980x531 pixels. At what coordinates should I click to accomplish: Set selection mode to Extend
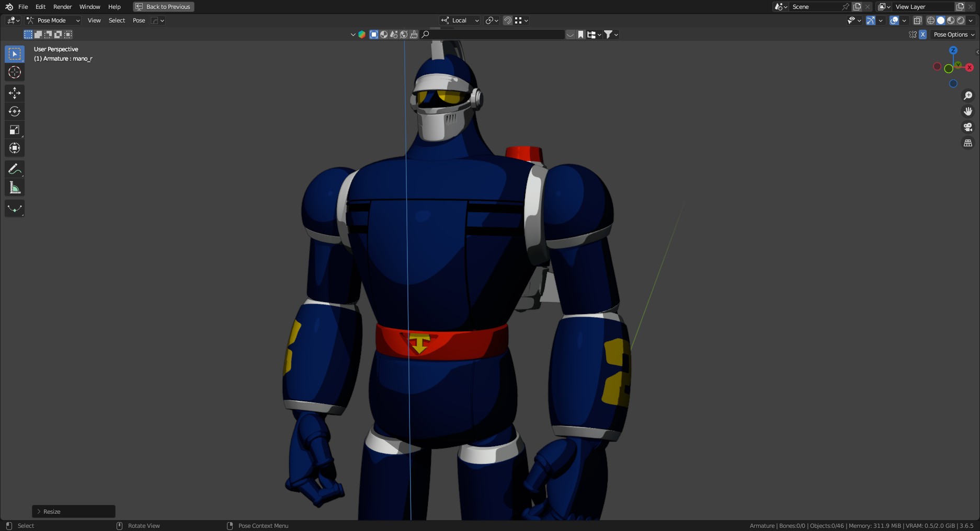38,34
